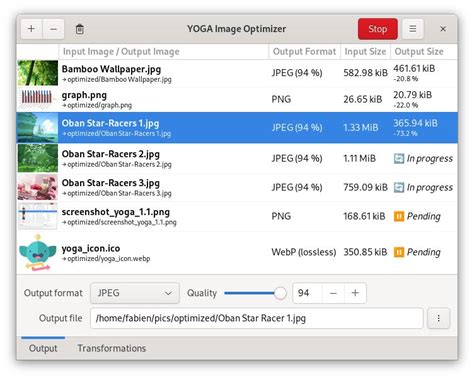Click the 759.09 kiB input size cell
Screen dimensions: 474x378
pyautogui.click(x=365, y=187)
